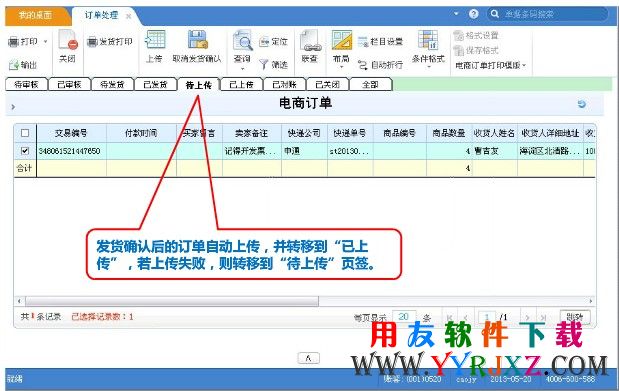
Task: Click the per-page count field showing 20
Action: coord(404,317)
